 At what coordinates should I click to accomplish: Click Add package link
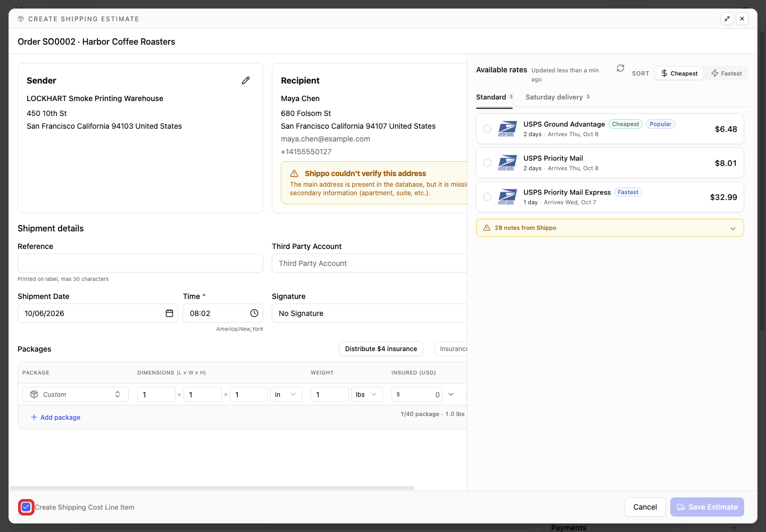click(55, 417)
